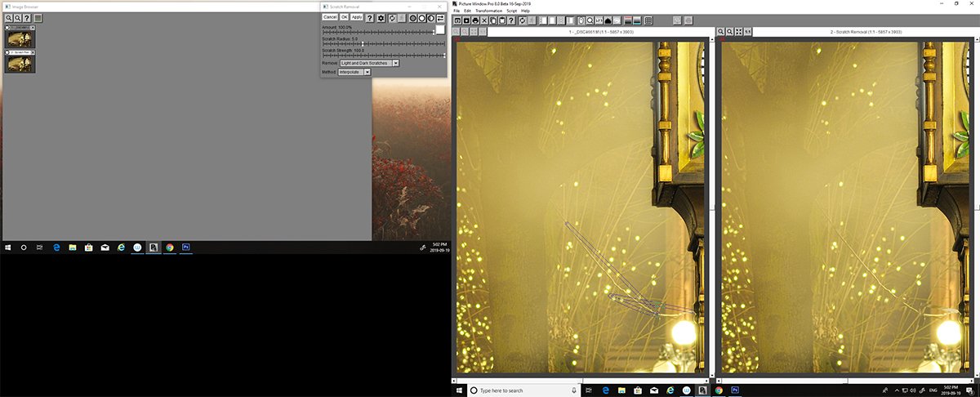Image resolution: width=980 pixels, height=397 pixels.
Task: Click the fit-to-window icon above Scratch Removal image
Action: coord(738,32)
